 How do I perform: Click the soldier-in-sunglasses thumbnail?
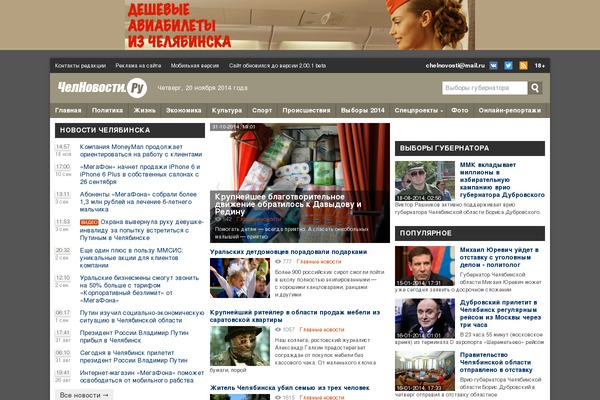pyautogui.click(x=425, y=181)
